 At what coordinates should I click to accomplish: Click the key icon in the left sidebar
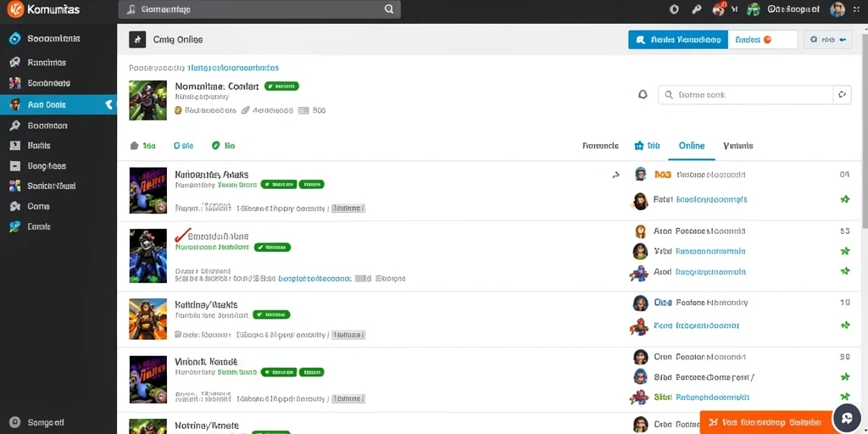pos(15,125)
